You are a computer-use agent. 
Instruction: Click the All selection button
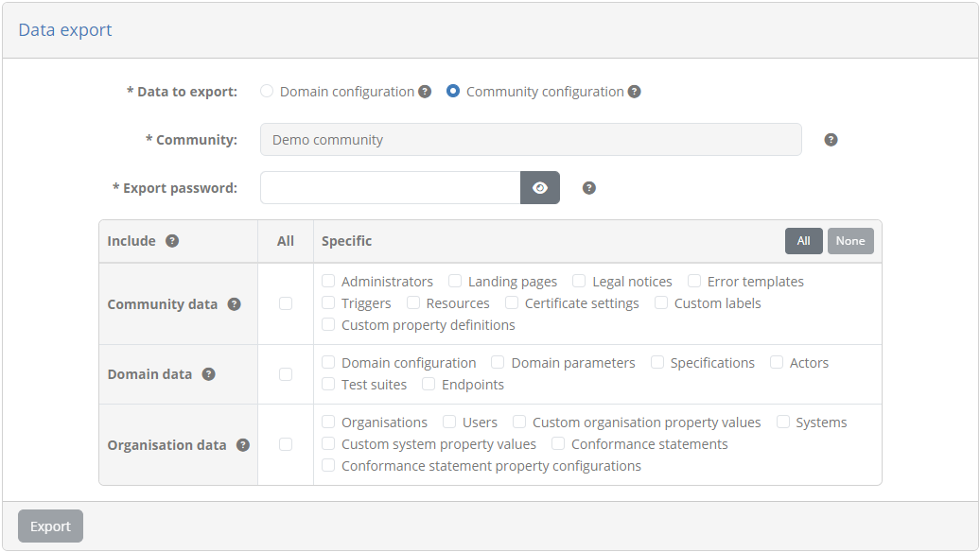coord(804,241)
